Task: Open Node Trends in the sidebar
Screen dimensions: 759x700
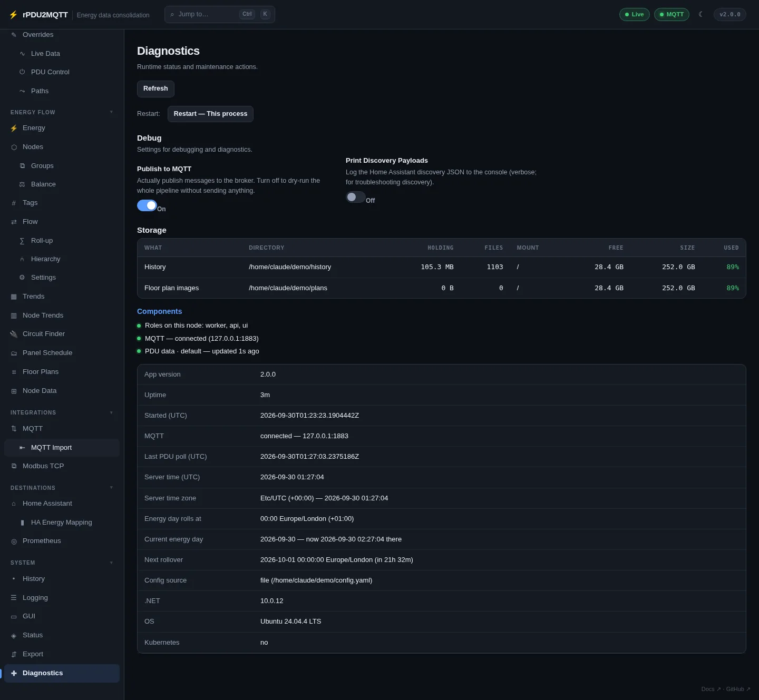Action: [62, 316]
